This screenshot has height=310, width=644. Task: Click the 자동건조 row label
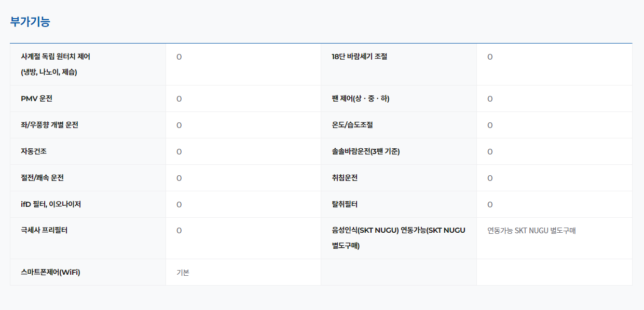coord(34,151)
